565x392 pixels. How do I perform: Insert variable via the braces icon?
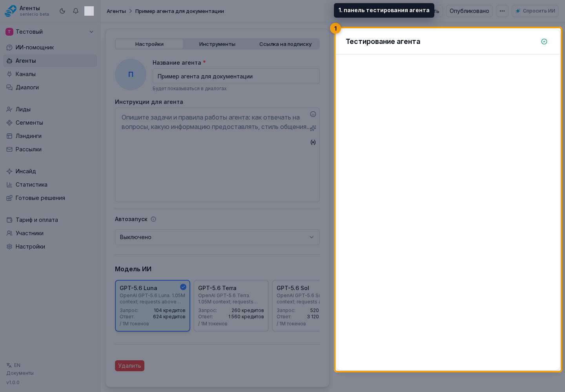click(x=313, y=142)
